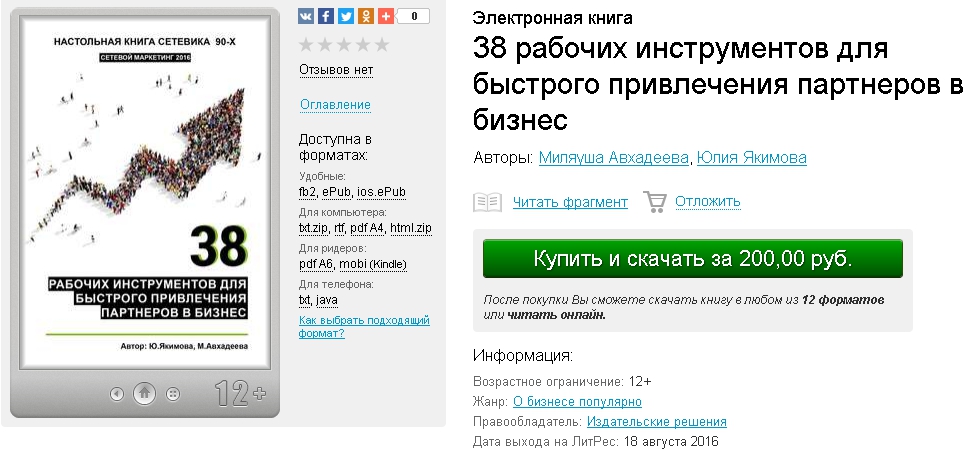978x451 pixels.
Task: Select the txt phone format
Action: [x=304, y=300]
